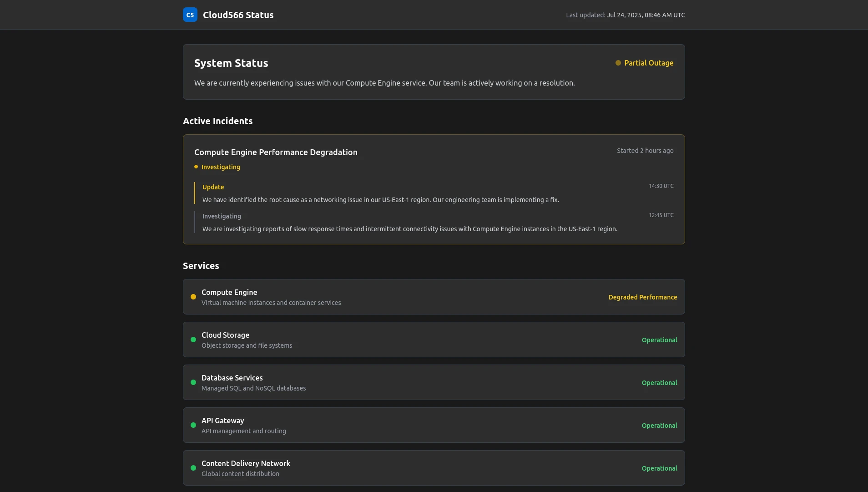Viewport: 868px width, 492px height.
Task: Click the Cloud Storage service name
Action: click(225, 335)
